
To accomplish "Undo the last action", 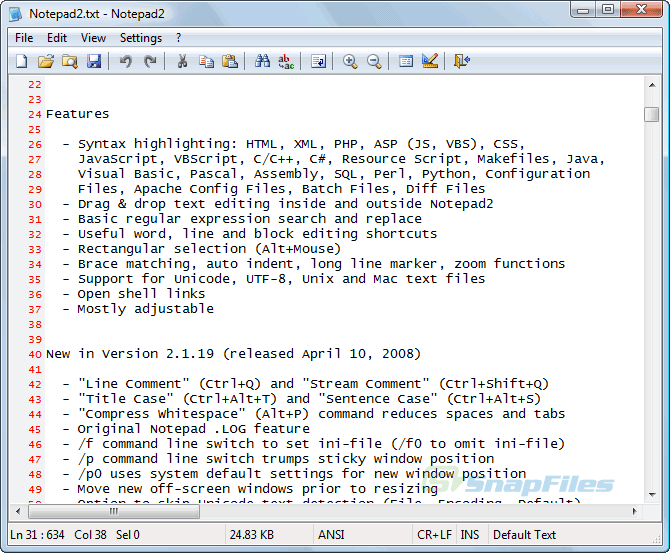I will [x=126, y=61].
